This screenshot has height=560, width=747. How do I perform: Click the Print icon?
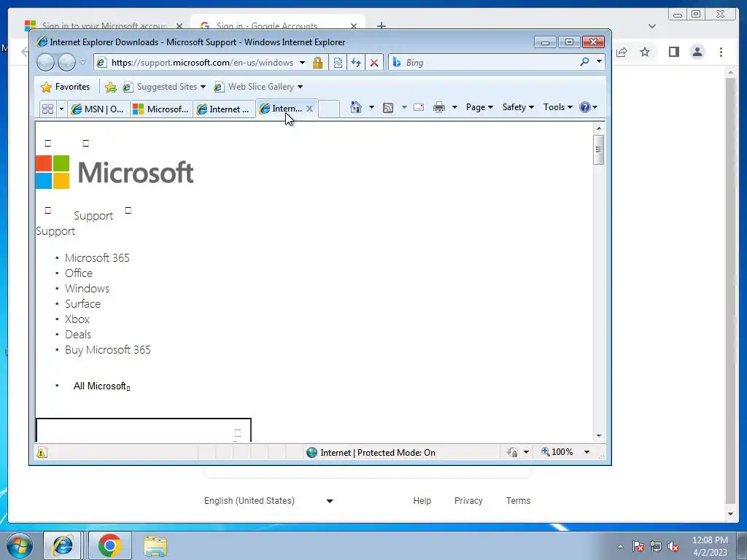coord(438,107)
